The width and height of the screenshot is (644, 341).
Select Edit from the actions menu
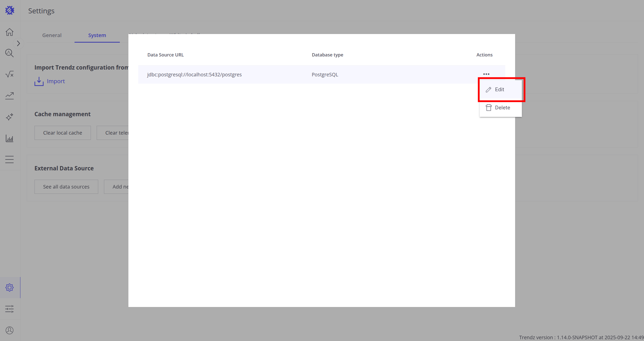pos(499,89)
